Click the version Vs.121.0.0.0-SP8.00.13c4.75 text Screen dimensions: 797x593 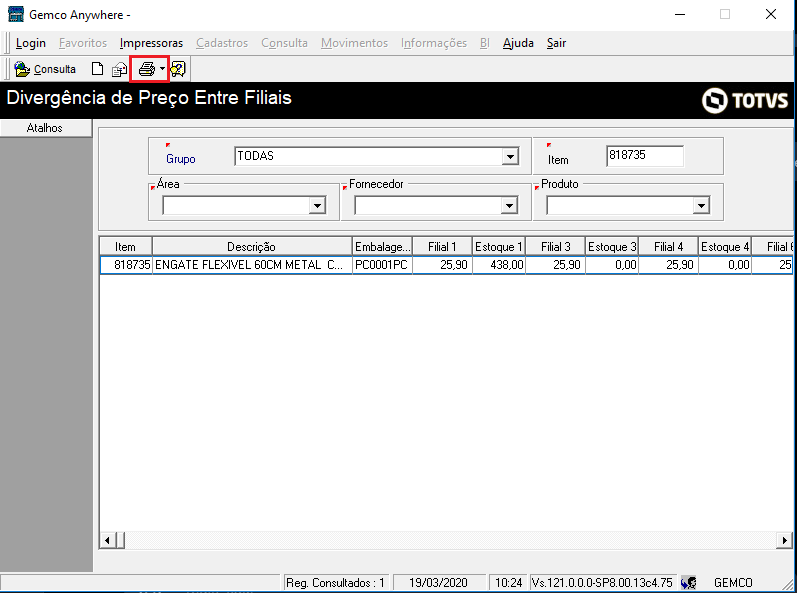click(602, 582)
